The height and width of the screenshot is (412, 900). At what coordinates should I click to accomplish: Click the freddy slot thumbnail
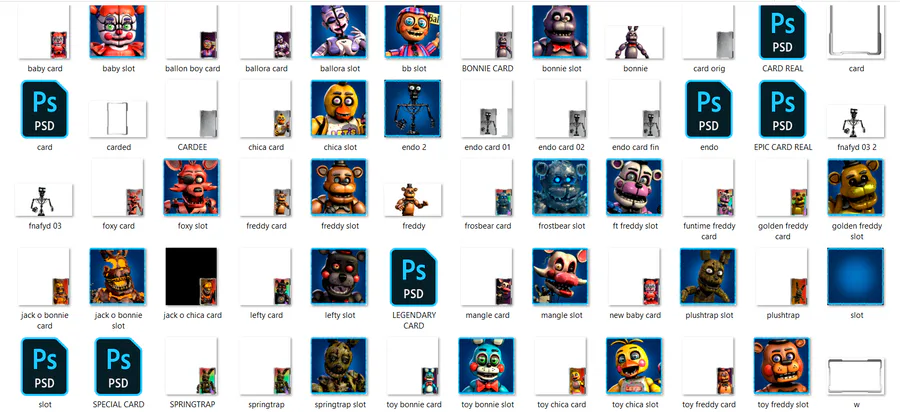tap(339, 187)
